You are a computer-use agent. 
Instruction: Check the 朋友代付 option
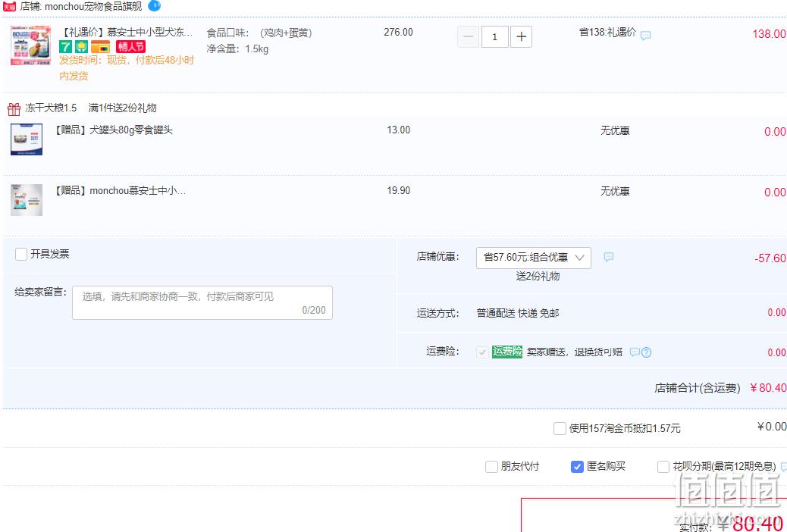(492, 467)
